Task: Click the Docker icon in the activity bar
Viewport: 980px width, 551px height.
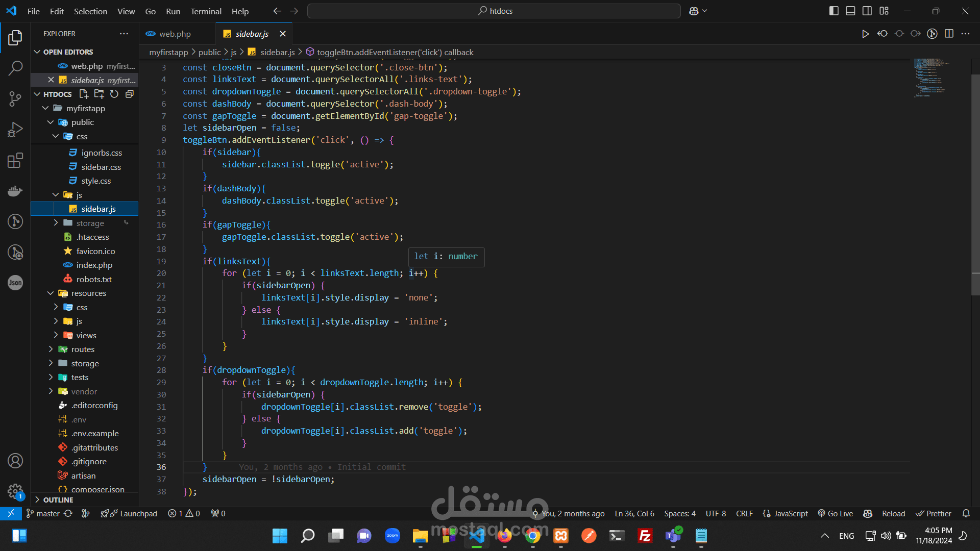Action: click(15, 191)
